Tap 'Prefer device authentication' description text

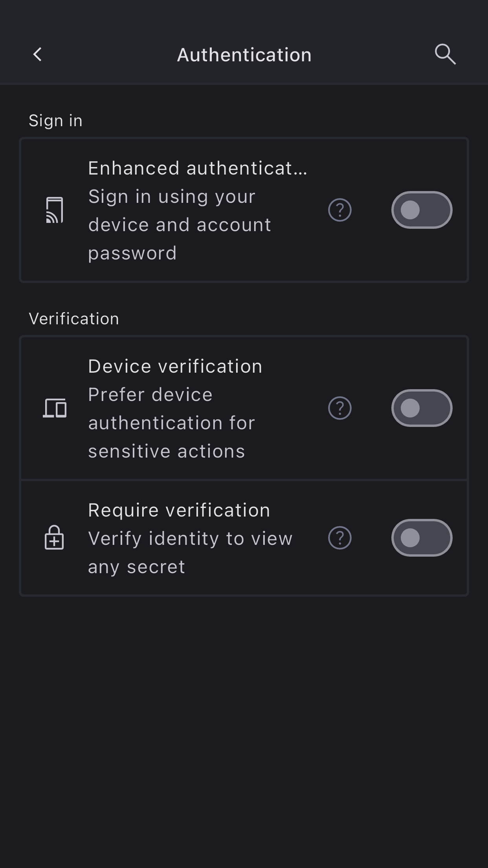172,423
